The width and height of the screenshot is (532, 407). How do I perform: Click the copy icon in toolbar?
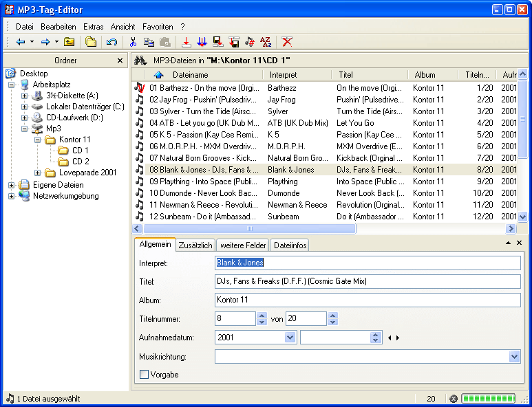(149, 42)
